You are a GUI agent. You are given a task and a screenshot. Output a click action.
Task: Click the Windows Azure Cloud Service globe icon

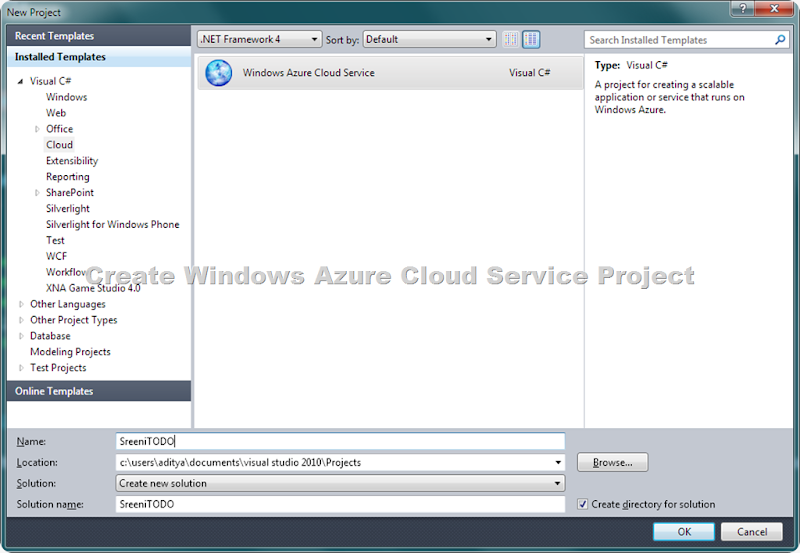(218, 73)
